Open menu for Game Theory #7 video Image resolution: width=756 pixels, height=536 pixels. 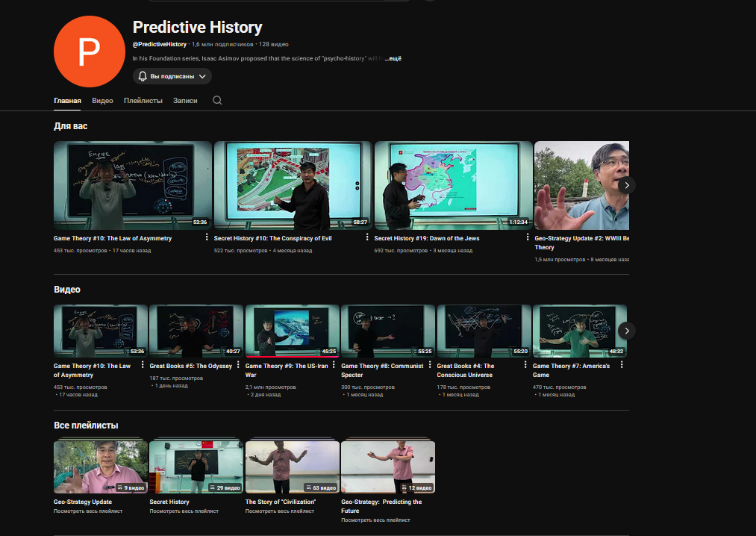click(622, 365)
